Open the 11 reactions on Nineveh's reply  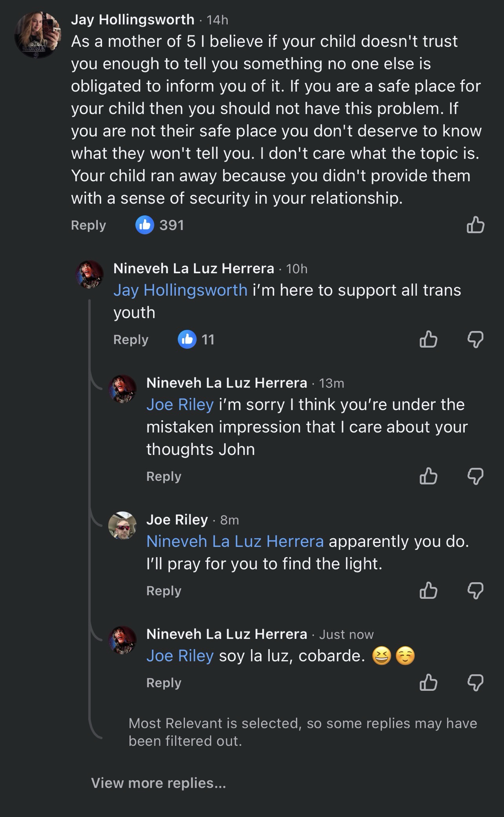[196, 339]
